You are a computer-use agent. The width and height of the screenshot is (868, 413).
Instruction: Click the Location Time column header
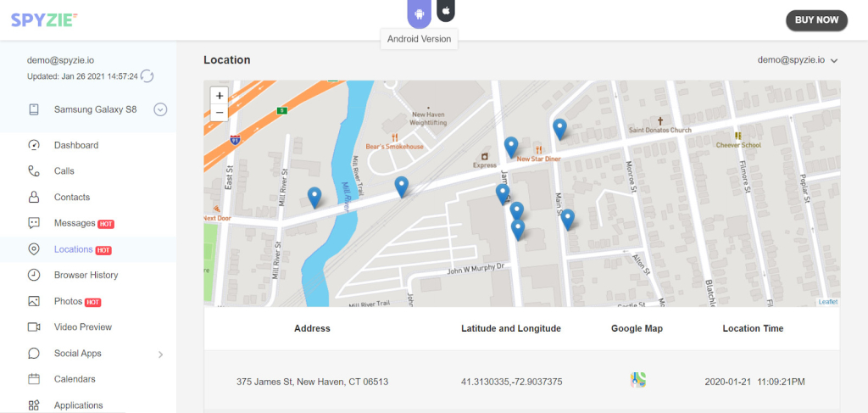click(753, 328)
